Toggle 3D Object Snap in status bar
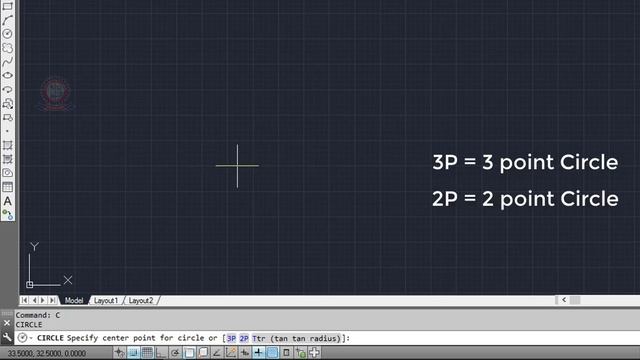The height and width of the screenshot is (360, 640). [203, 352]
